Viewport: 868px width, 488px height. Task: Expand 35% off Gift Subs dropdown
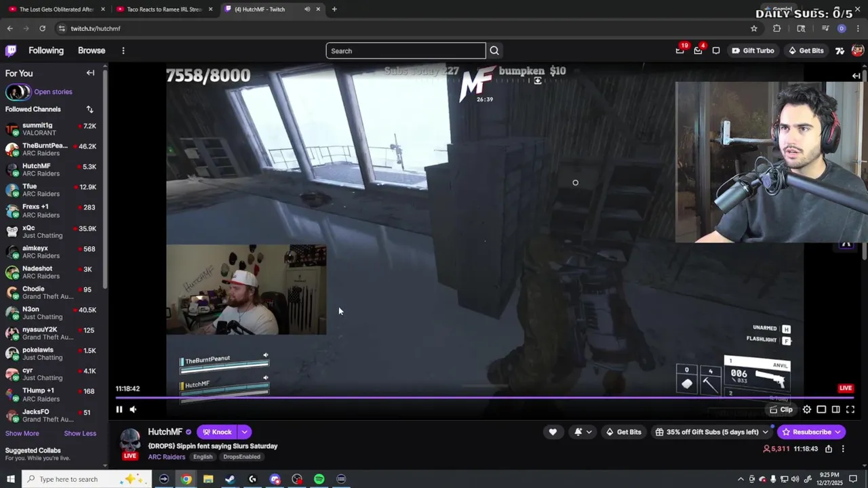[x=766, y=432]
